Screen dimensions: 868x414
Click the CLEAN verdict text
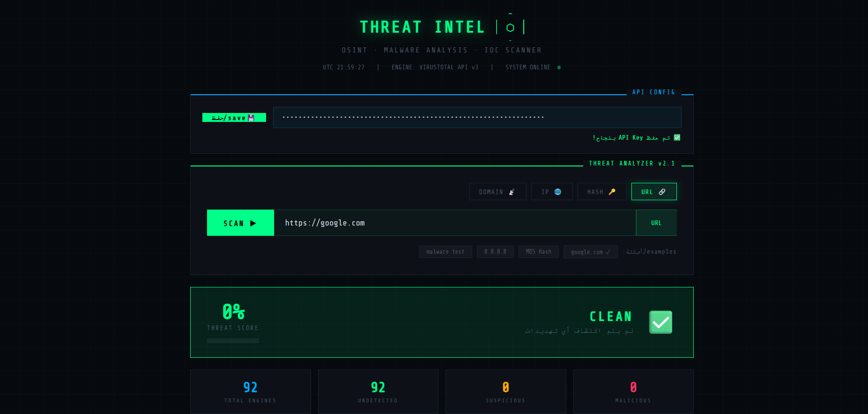pyautogui.click(x=611, y=317)
